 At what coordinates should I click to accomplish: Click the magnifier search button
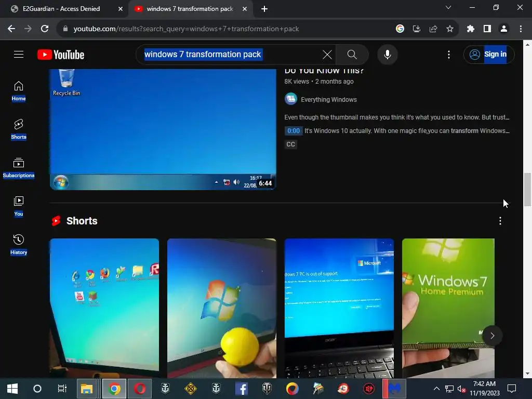click(352, 54)
